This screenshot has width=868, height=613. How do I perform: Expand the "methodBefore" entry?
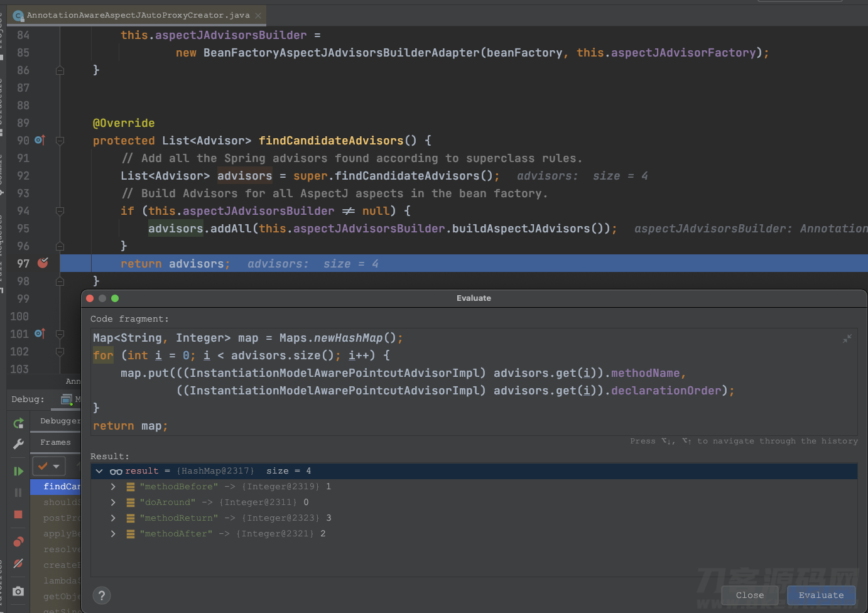[x=113, y=487]
